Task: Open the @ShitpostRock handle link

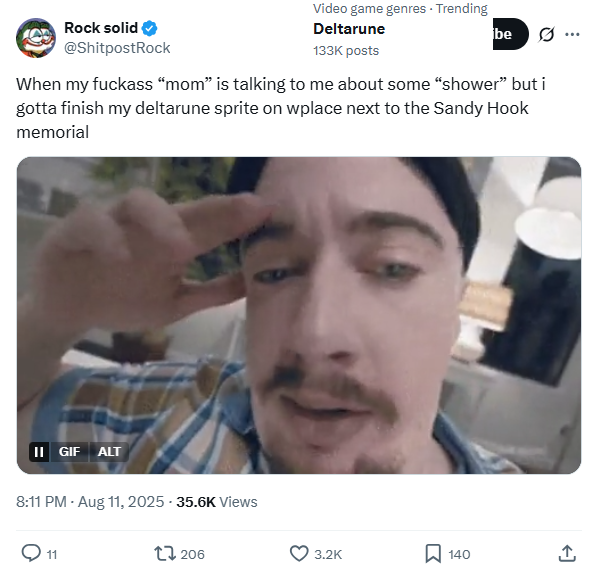Action: point(117,48)
